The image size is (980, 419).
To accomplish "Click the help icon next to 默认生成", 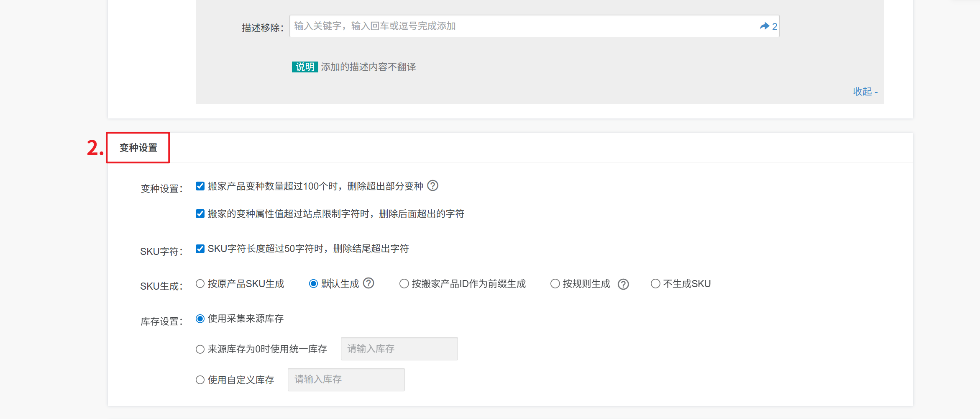I will [368, 283].
